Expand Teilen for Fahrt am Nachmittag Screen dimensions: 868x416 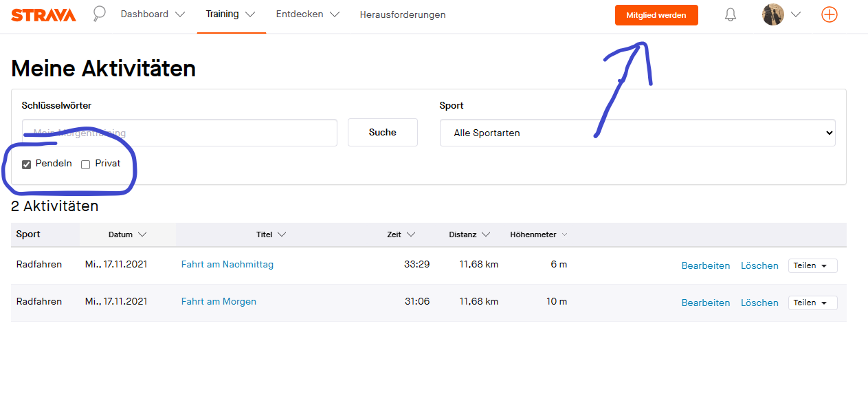pyautogui.click(x=812, y=265)
